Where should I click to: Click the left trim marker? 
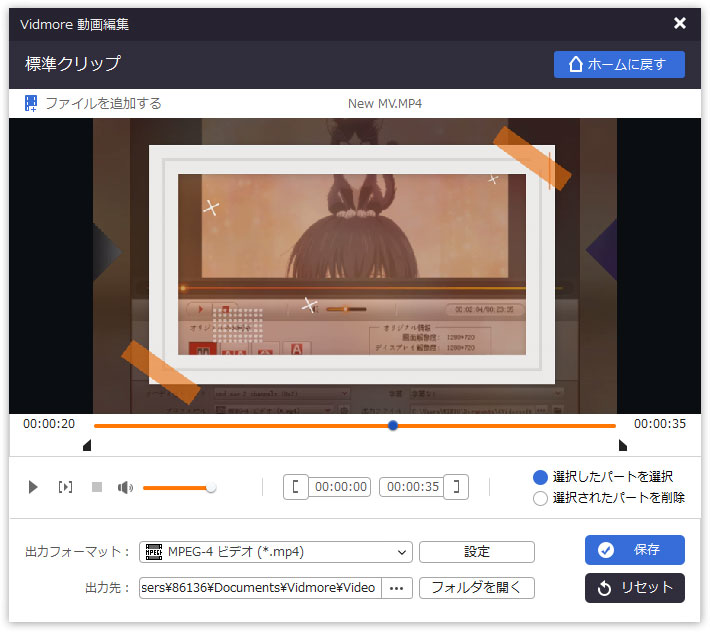tap(87, 445)
